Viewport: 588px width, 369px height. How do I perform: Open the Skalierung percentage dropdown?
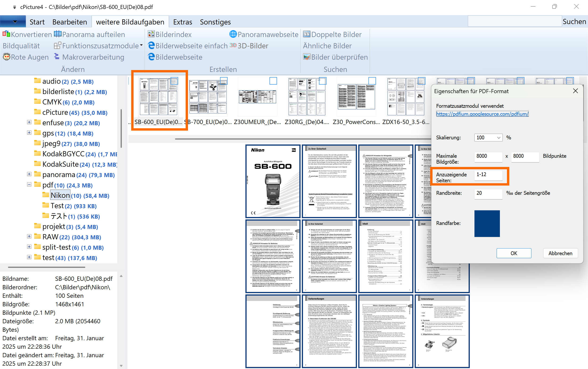click(x=498, y=138)
